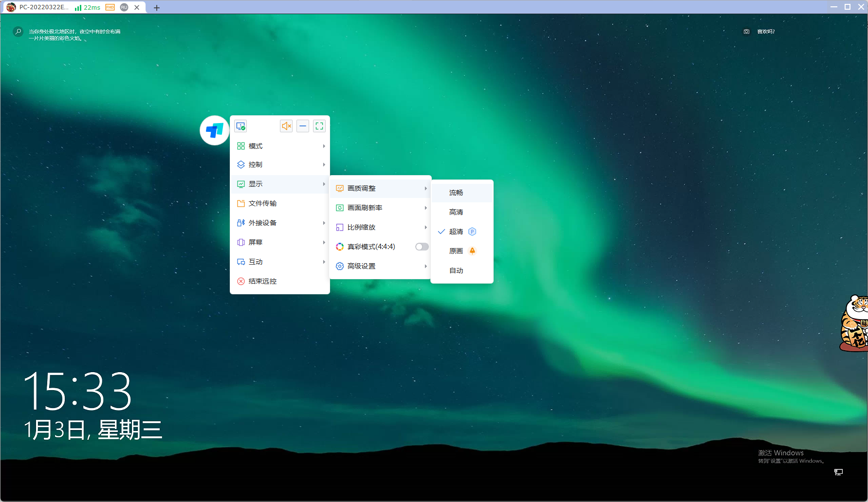The height and width of the screenshot is (502, 868).
Task: Click the 文件传输 folder icon
Action: [x=241, y=203]
